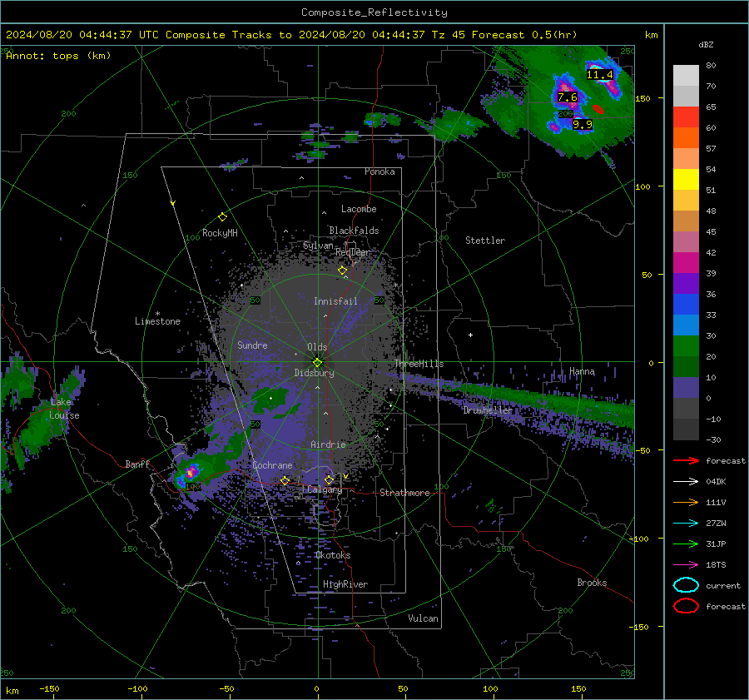
Task: Click the 2024/08/20 04:44:37 UTC timestamp line
Action: coord(291,35)
